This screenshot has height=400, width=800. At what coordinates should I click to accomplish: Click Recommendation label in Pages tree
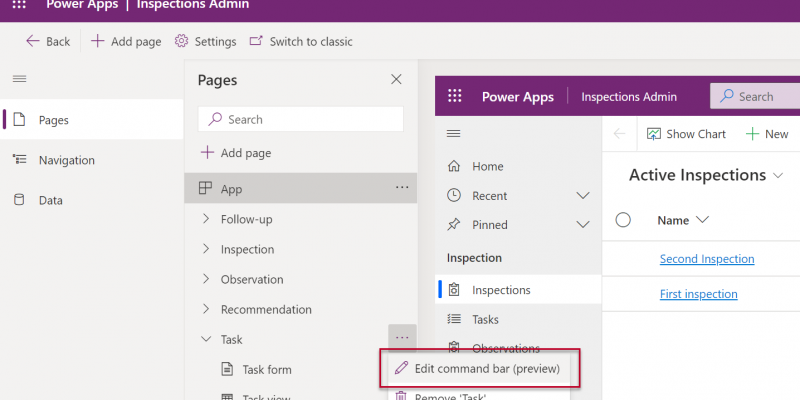[266, 310]
